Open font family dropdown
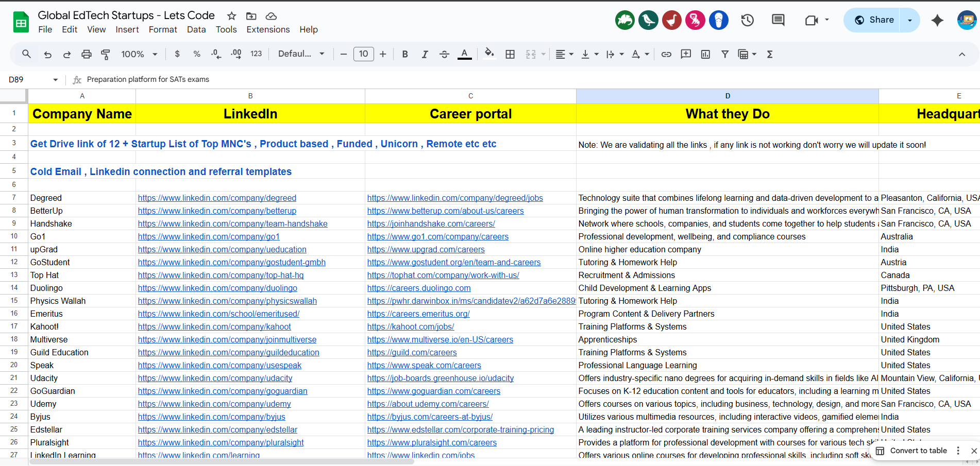980x466 pixels. pos(301,54)
